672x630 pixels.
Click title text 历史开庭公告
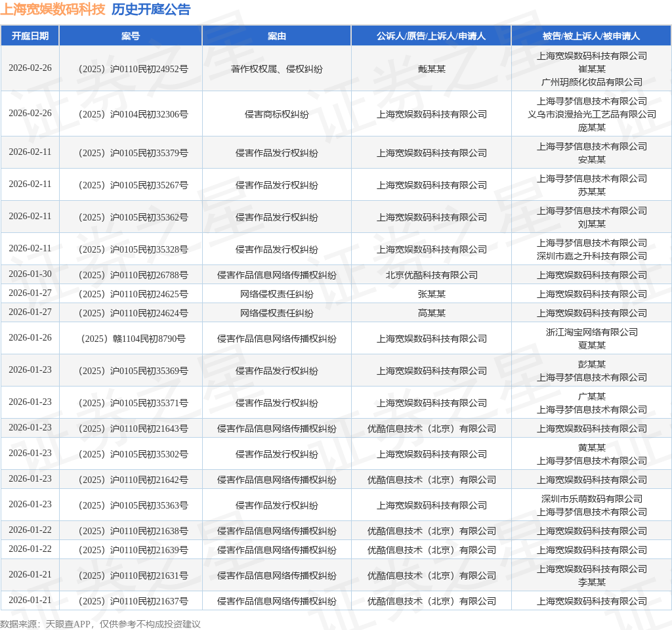pyautogui.click(x=151, y=9)
